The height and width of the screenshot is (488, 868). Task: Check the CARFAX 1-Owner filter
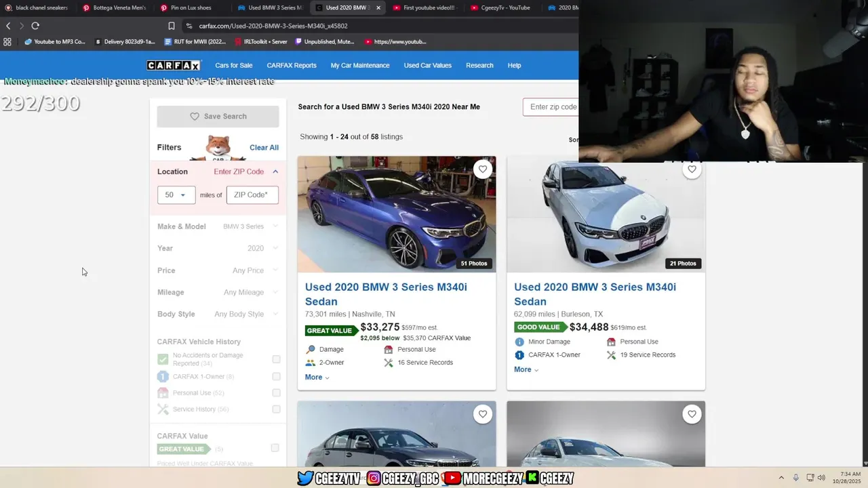pyautogui.click(x=276, y=376)
